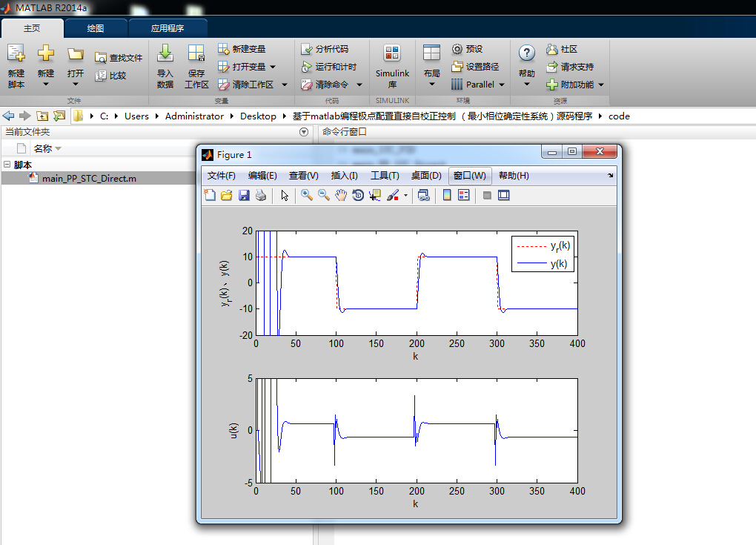The width and height of the screenshot is (756, 545).
Task: Click the Insert Colorbar icon
Action: tap(447, 195)
